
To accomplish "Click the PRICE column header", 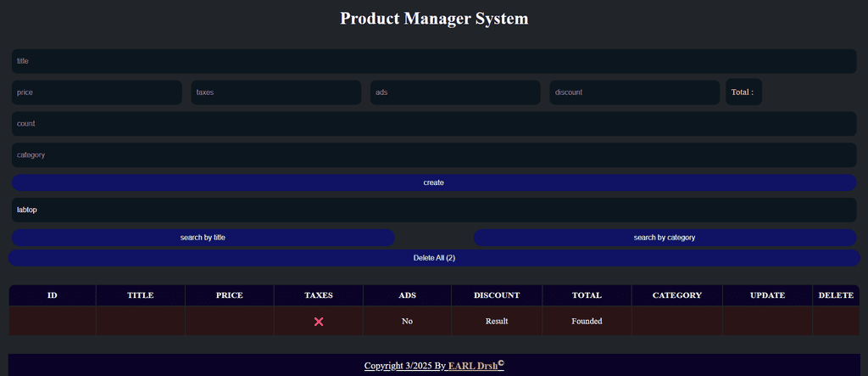I will [230, 295].
